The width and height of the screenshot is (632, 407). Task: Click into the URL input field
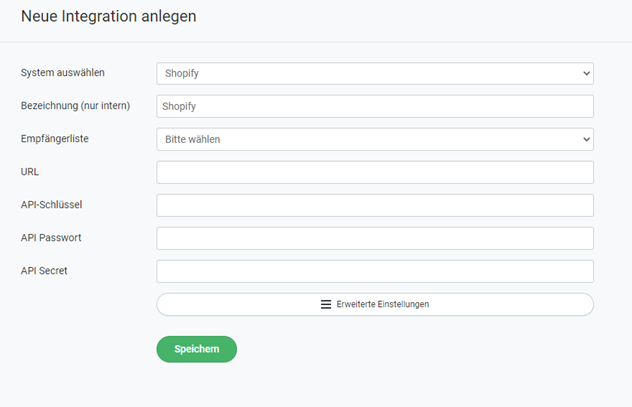(x=375, y=172)
